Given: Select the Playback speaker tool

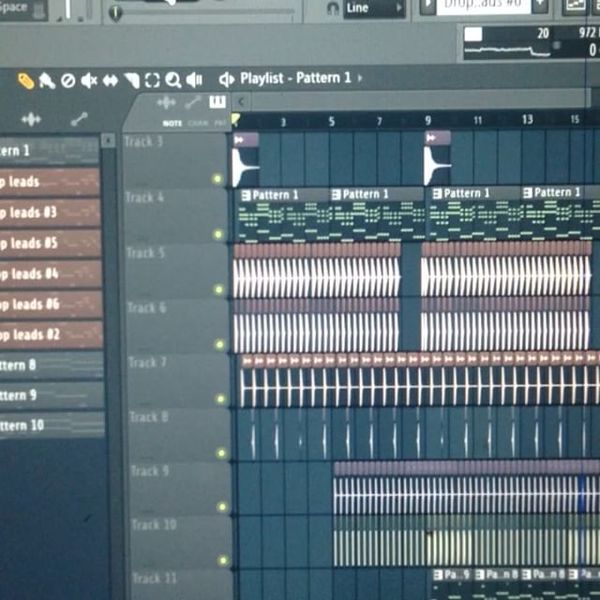Looking at the screenshot, I should (x=194, y=80).
